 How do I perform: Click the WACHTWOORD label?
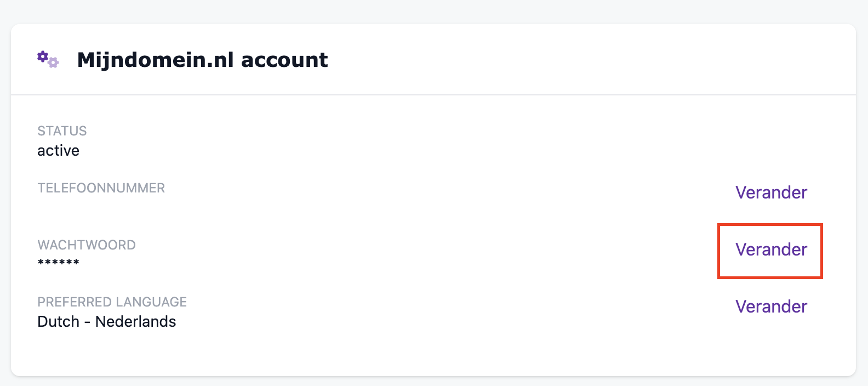(x=87, y=245)
